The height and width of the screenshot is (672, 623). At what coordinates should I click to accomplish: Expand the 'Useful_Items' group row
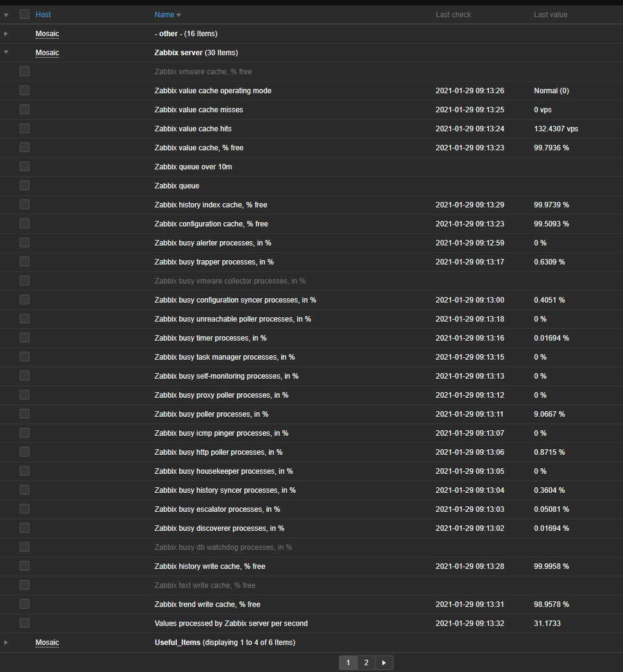click(6, 642)
